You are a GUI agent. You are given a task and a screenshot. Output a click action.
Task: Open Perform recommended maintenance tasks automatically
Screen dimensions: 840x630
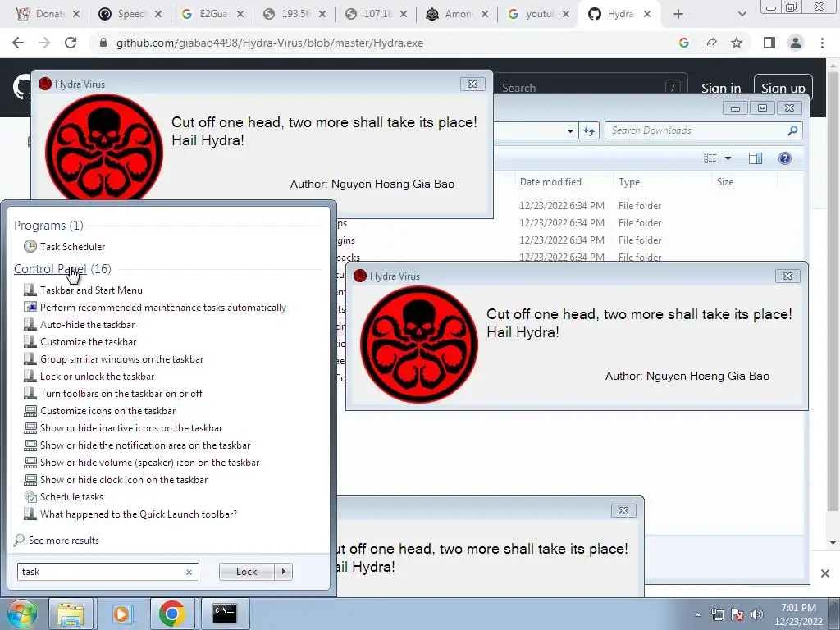click(155, 308)
